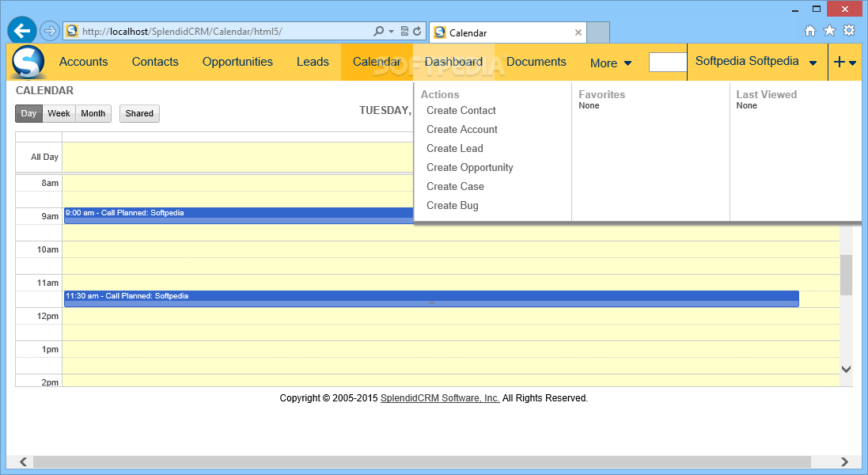Open the Documents menu
The width and height of the screenshot is (868, 475).
[536, 62]
